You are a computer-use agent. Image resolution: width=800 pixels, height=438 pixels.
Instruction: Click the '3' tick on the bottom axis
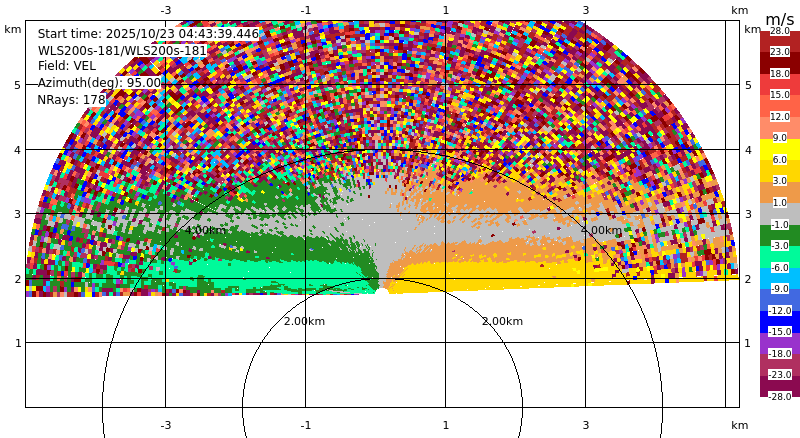[x=586, y=425]
